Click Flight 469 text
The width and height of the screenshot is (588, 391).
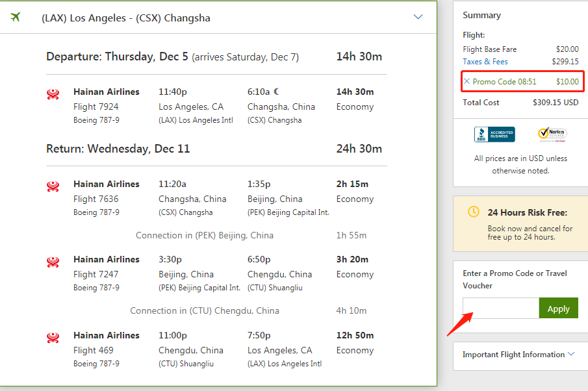(x=94, y=351)
